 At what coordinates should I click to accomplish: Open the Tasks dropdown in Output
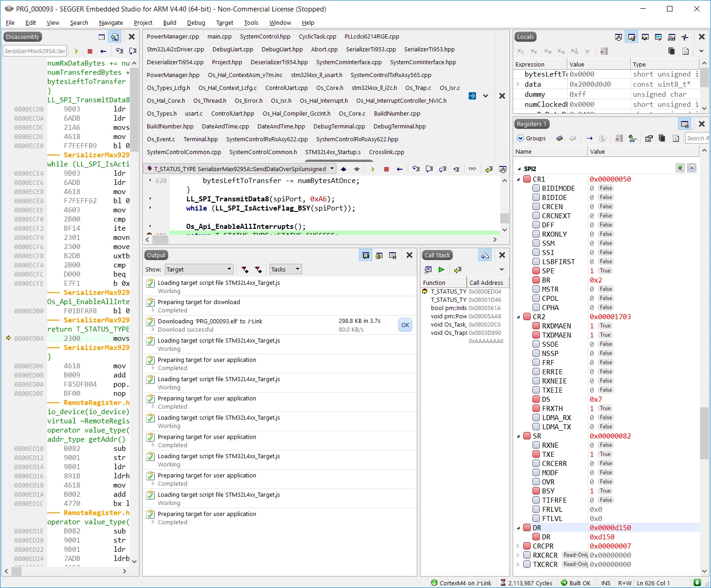coord(286,269)
